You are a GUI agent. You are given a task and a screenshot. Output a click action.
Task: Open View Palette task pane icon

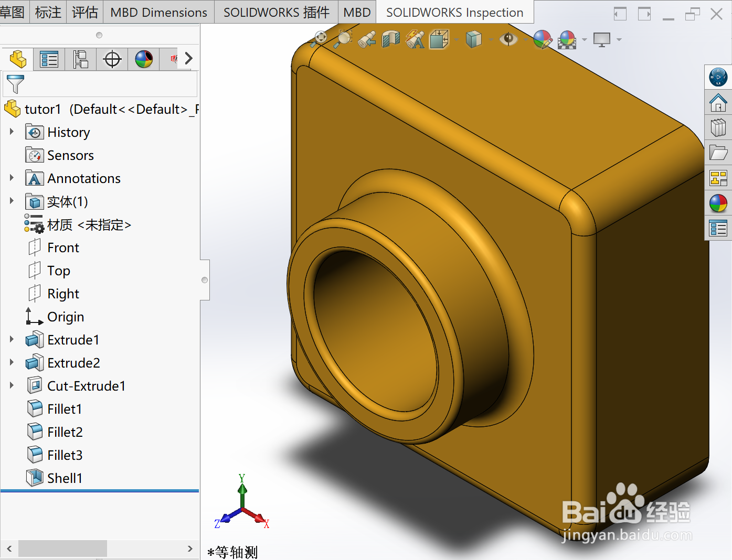718,178
